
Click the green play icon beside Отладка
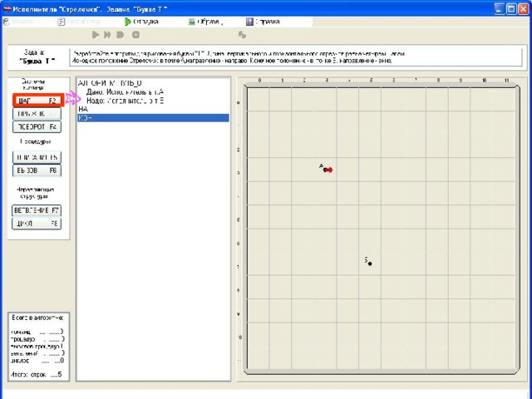click(x=128, y=22)
